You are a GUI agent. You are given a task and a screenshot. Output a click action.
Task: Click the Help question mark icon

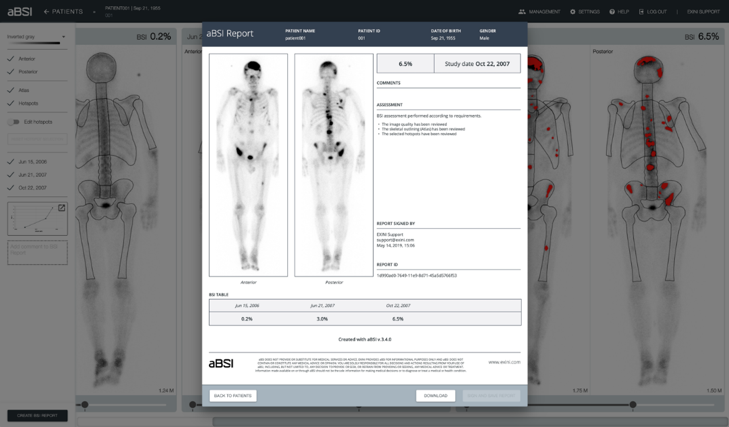click(612, 12)
